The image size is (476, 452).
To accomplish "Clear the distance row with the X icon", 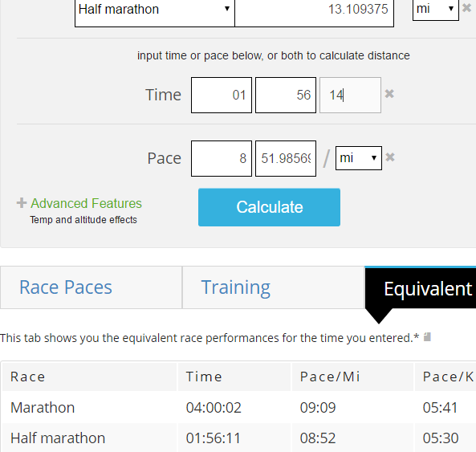I will click(x=467, y=7).
